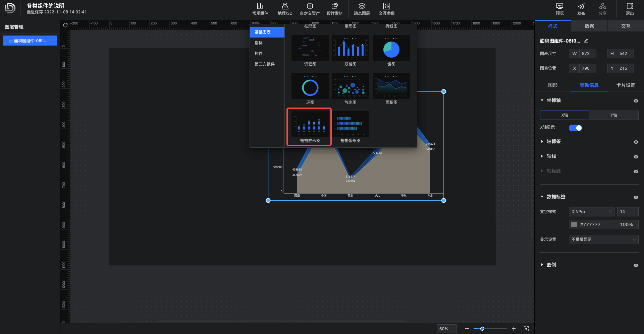Toggle visibility eye for 轴标签

[636, 142]
